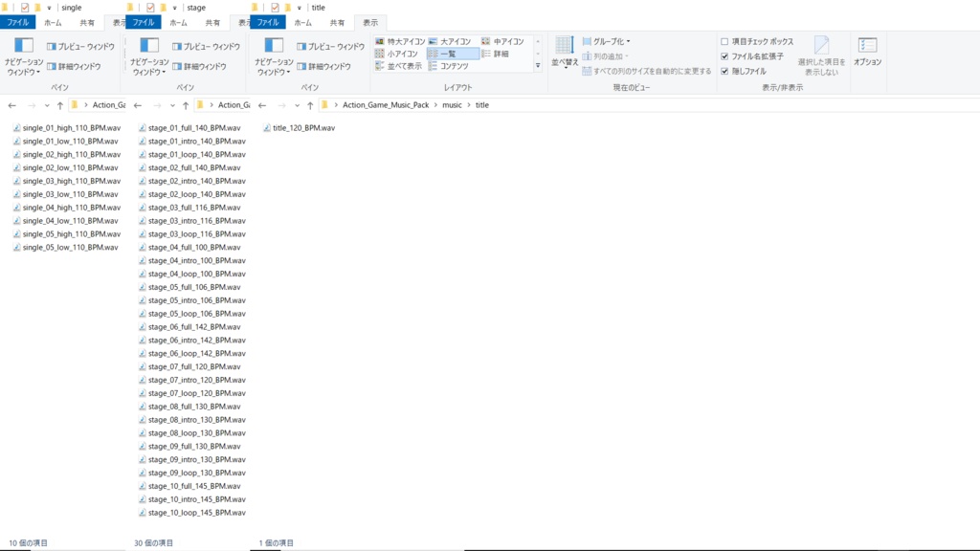Open recent locations dropdown in title window
This screenshot has width=980, height=551.
point(297,105)
